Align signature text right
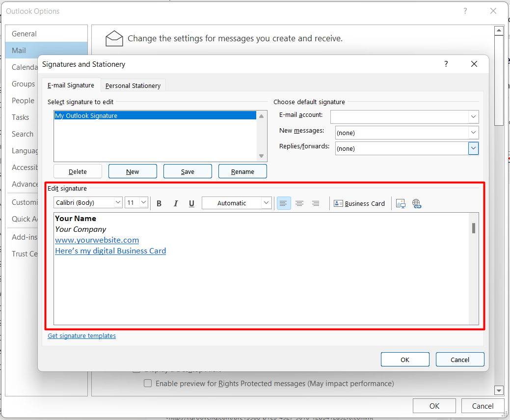The width and height of the screenshot is (510, 420). [x=316, y=203]
